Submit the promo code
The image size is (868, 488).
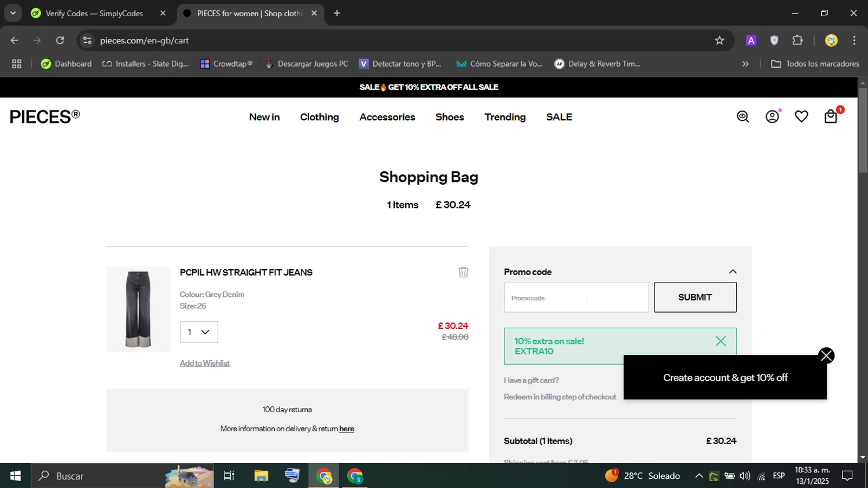click(x=695, y=297)
